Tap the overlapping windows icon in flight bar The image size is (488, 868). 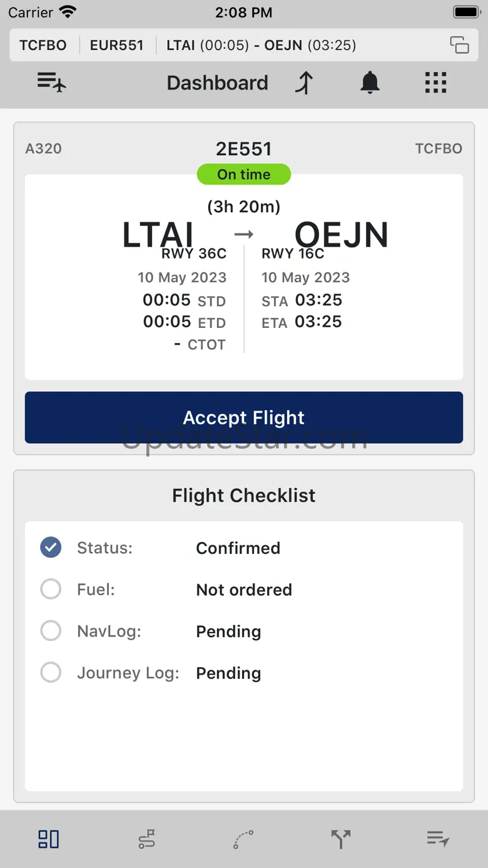[x=459, y=45]
